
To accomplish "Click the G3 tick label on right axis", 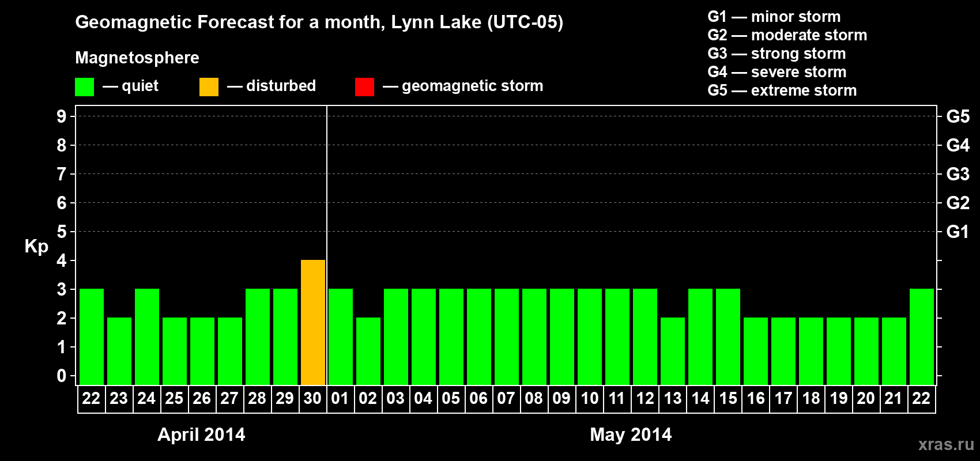I will (x=958, y=174).
